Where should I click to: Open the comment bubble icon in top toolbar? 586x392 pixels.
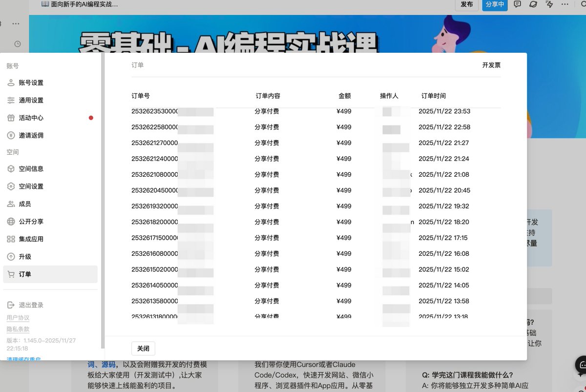(x=517, y=5)
